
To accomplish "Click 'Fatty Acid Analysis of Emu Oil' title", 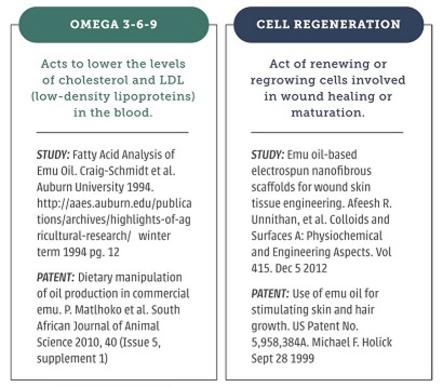I will 106,163.
